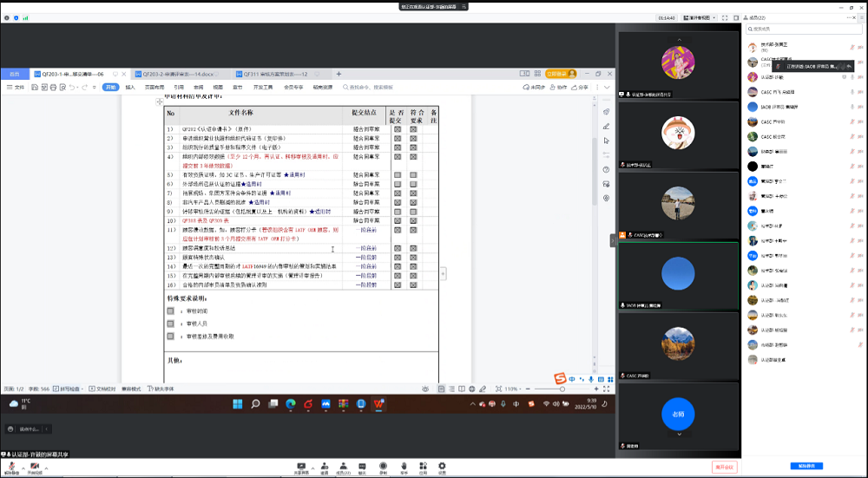Open the WPS File menu
868x478 pixels.
(16, 88)
